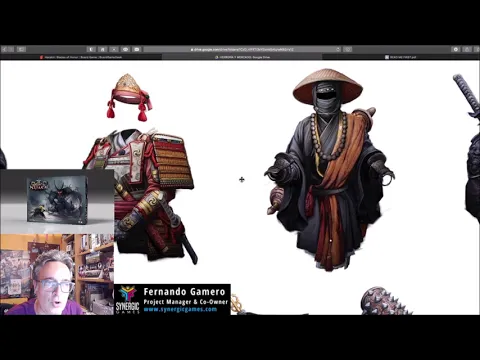Click the masked monk with straw hat

[328, 169]
